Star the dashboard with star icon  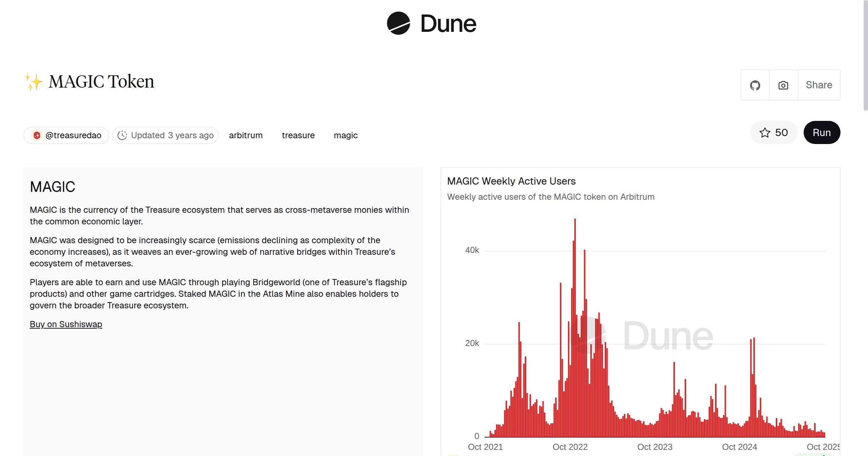click(x=765, y=133)
